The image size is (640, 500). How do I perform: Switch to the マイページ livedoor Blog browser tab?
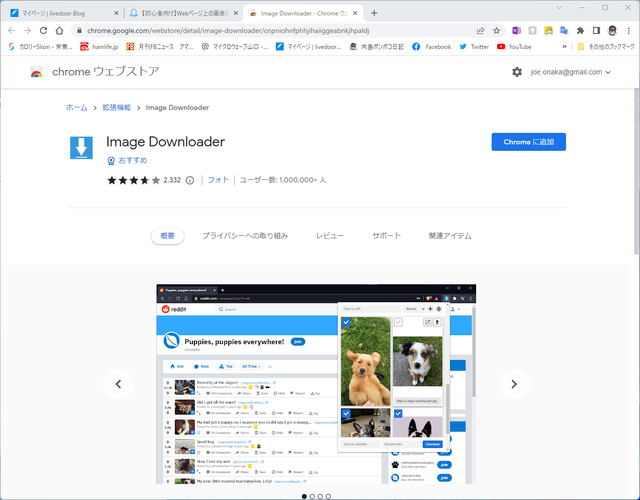61,13
